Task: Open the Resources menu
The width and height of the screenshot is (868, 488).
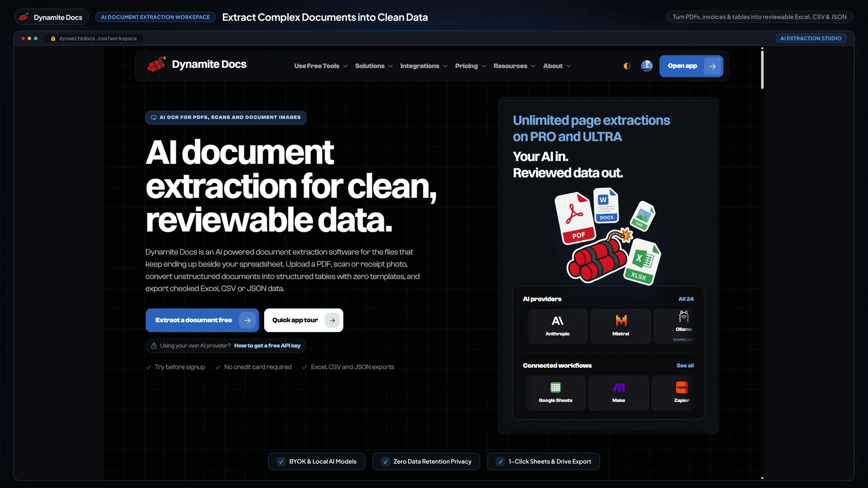Action: pyautogui.click(x=514, y=66)
